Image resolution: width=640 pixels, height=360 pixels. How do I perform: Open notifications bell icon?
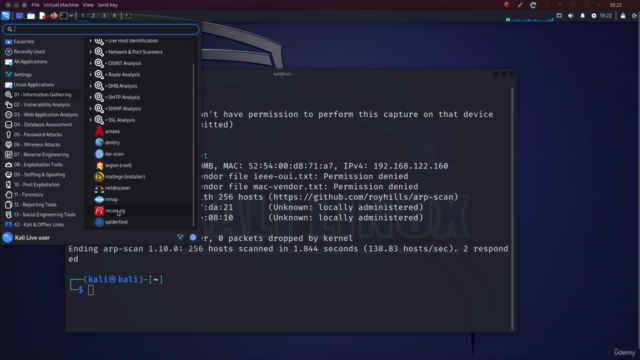click(x=582, y=16)
